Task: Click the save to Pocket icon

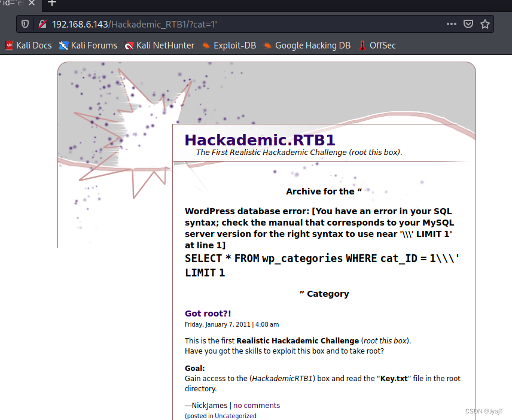Action: click(468, 24)
